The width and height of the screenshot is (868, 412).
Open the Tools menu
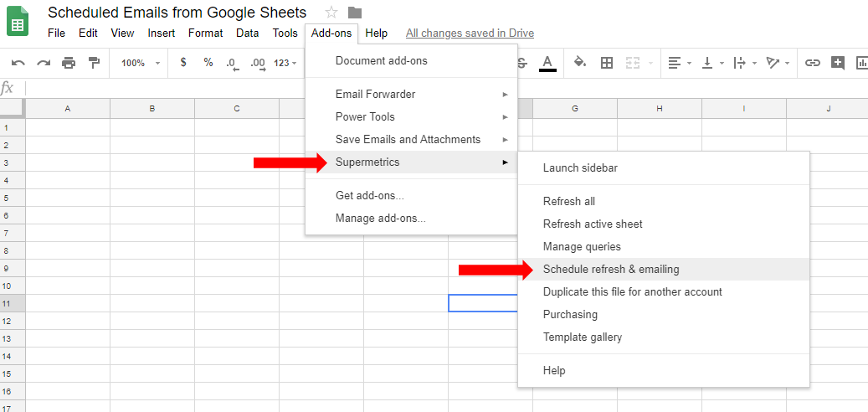tap(285, 33)
